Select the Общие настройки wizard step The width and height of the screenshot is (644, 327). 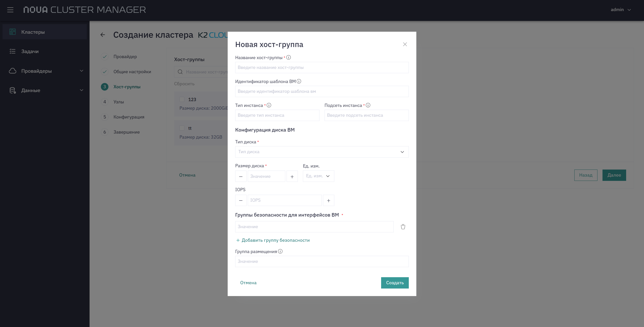pyautogui.click(x=132, y=72)
